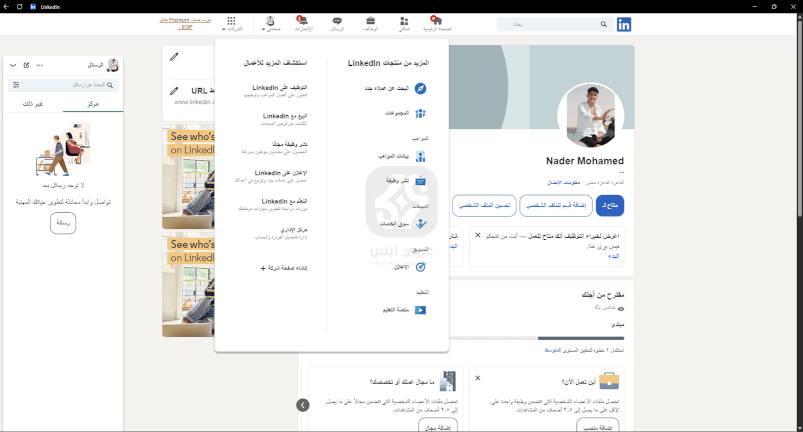Click Add position (إضافة منصب) button
The width and height of the screenshot is (803, 432).
tap(598, 426)
